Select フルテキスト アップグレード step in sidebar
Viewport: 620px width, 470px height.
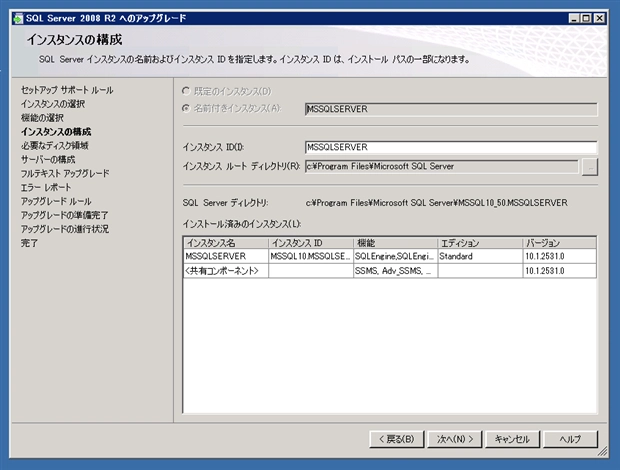tap(65, 173)
